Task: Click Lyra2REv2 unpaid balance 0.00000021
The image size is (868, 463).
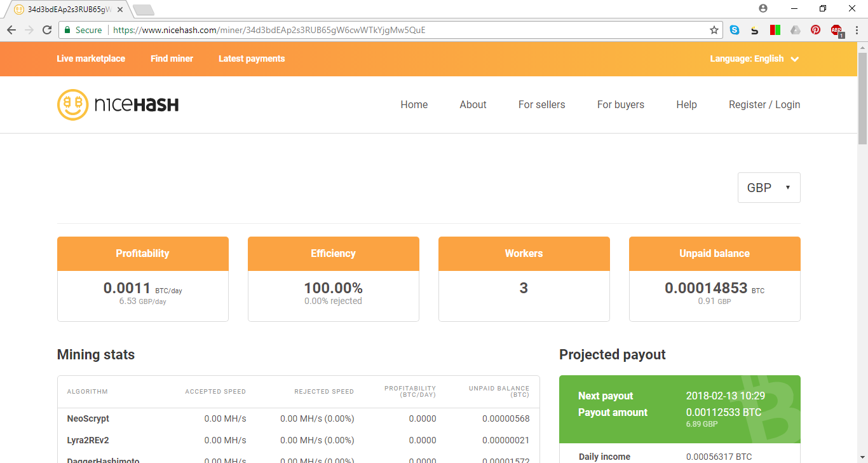Action: 506,440
